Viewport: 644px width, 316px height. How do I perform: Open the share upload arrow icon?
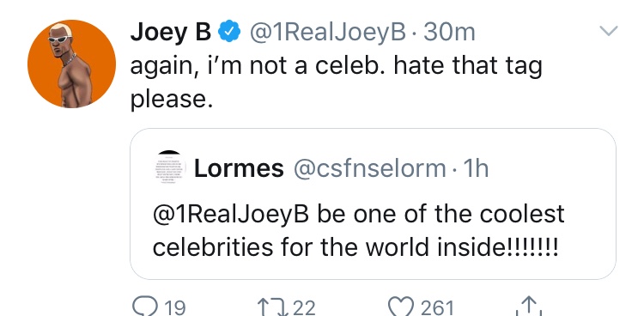pyautogui.click(x=530, y=307)
